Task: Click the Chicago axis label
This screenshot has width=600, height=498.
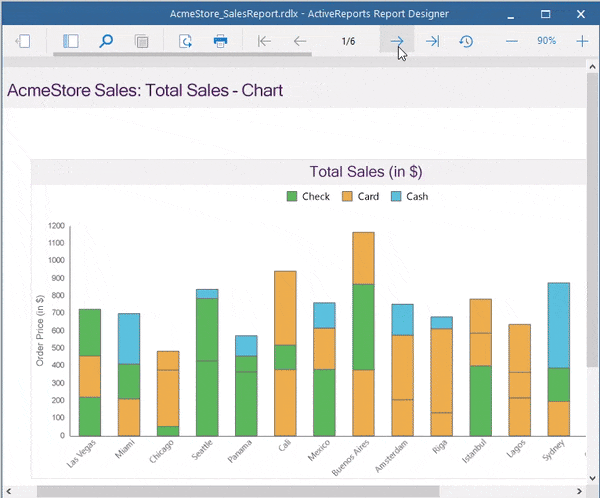Action: click(161, 451)
